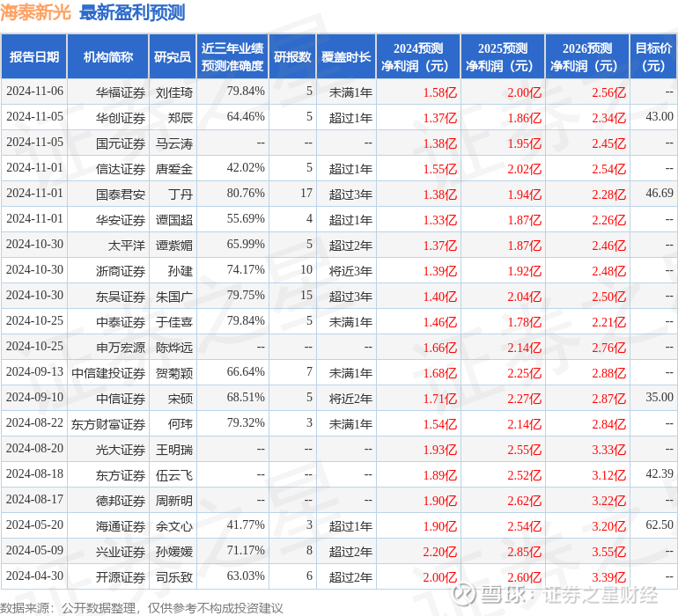Click the 开源证券 institution name

[x=121, y=577]
